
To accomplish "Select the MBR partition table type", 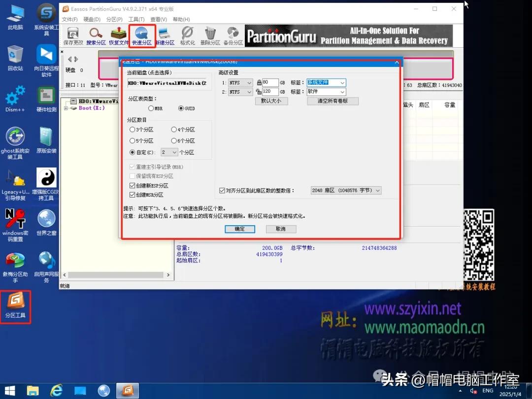I will (151, 108).
